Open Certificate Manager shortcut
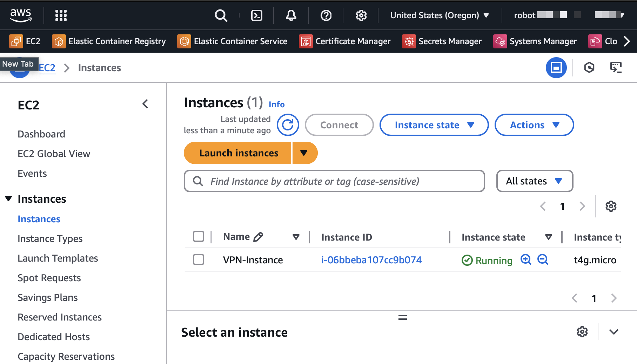The height and width of the screenshot is (364, 637). click(x=345, y=41)
